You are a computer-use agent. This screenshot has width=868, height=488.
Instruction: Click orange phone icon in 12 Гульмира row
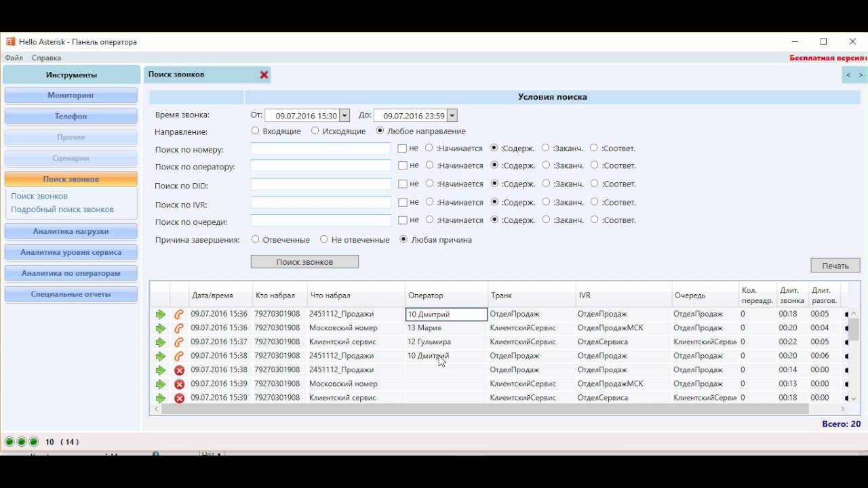click(179, 342)
